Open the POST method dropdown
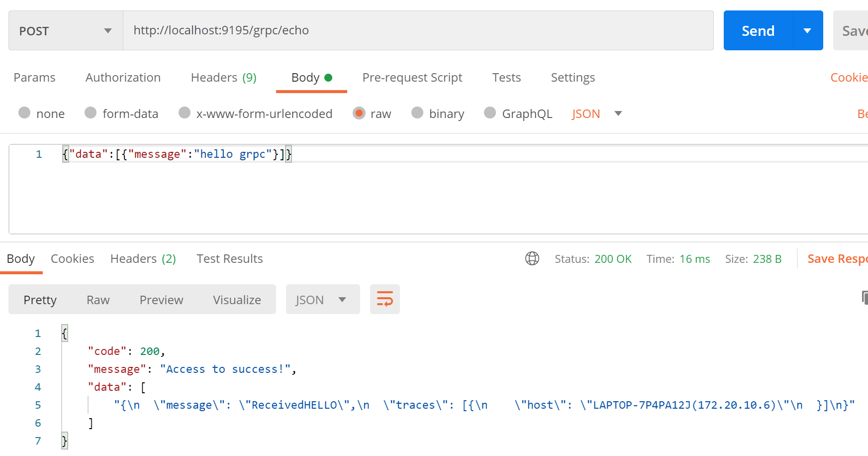 [65, 31]
